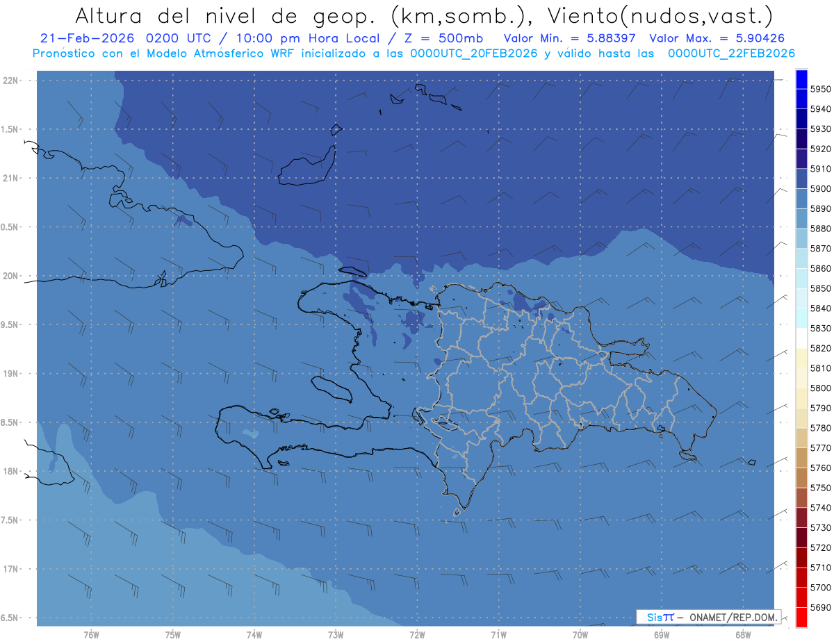Click the '1.5N' latitude label
The width and height of the screenshot is (834, 644).
click(10, 129)
